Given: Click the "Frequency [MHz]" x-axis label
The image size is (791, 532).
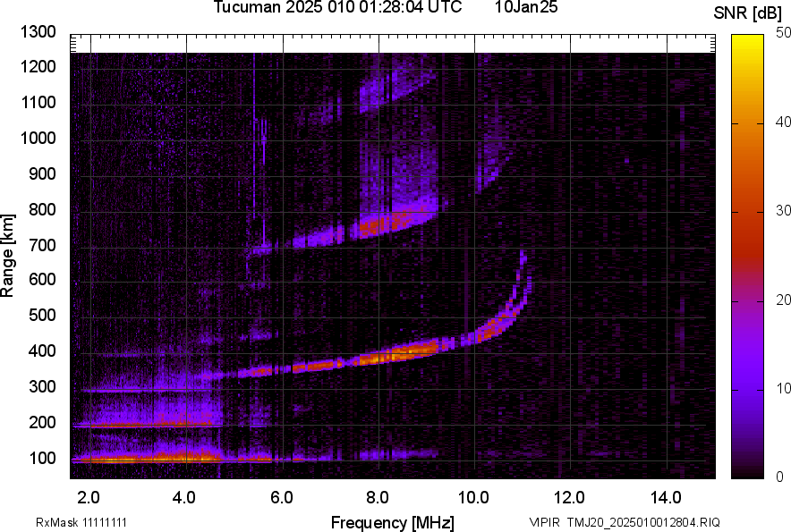Looking at the screenshot, I should coord(392,522).
